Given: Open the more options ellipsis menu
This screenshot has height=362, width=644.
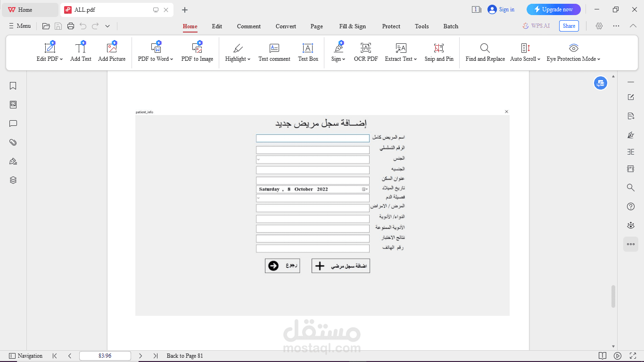Looking at the screenshot, I should [x=616, y=26].
